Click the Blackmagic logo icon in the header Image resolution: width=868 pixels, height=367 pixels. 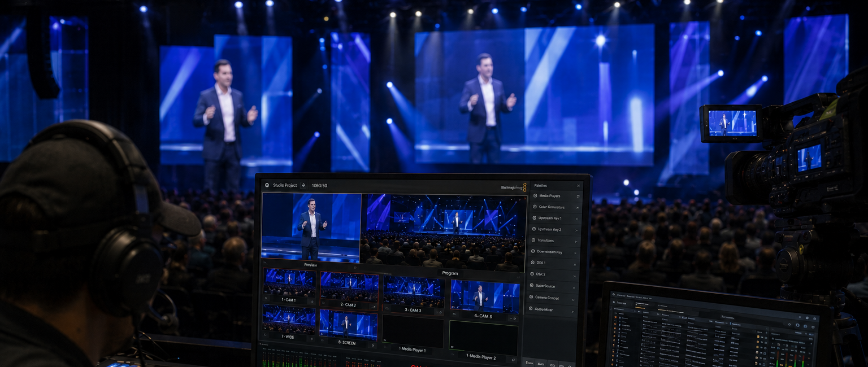point(524,187)
